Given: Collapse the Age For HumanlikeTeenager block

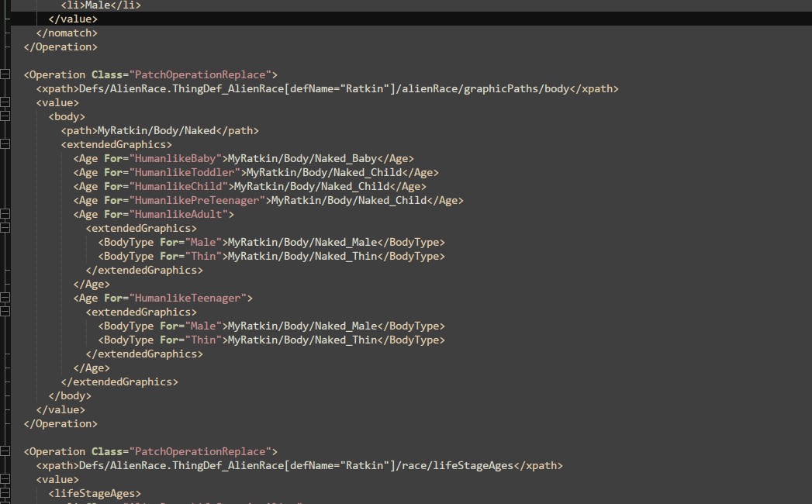Looking at the screenshot, I should coord(5,299).
